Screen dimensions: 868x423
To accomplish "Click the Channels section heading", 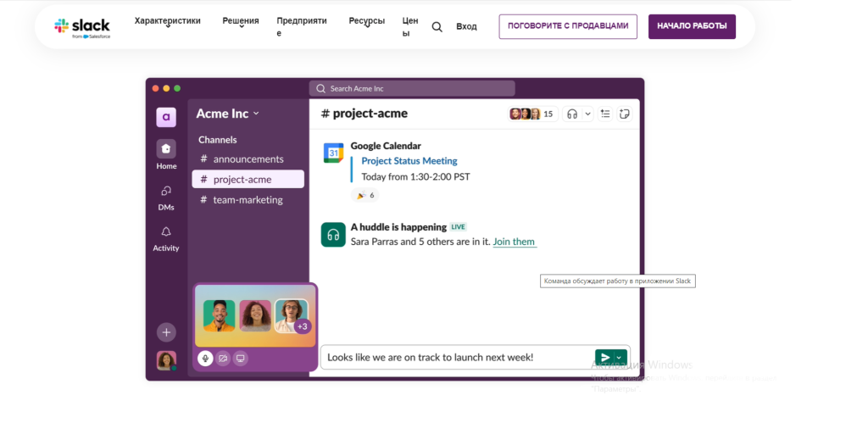I will pos(218,140).
